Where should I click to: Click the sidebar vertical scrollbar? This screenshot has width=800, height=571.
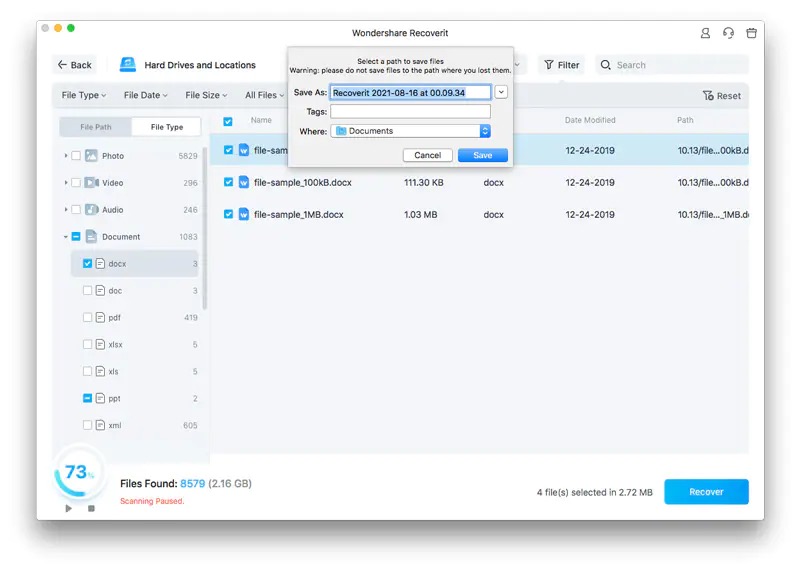click(205, 230)
